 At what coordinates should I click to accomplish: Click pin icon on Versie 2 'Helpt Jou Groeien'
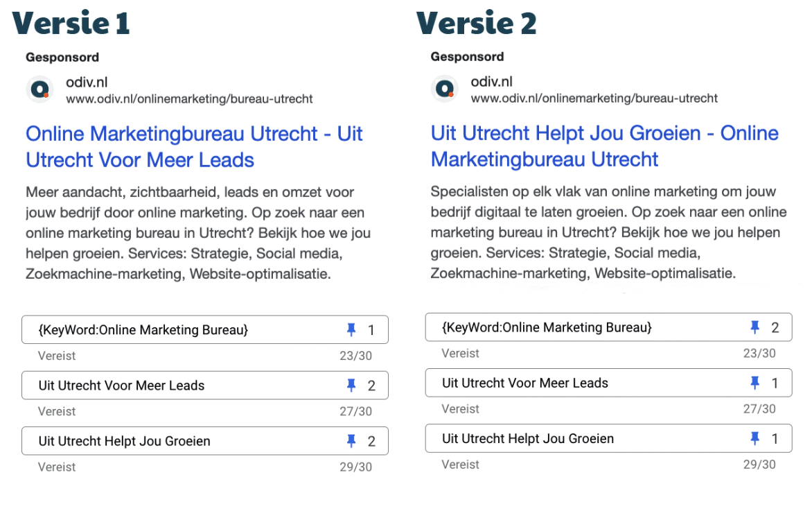pos(755,438)
